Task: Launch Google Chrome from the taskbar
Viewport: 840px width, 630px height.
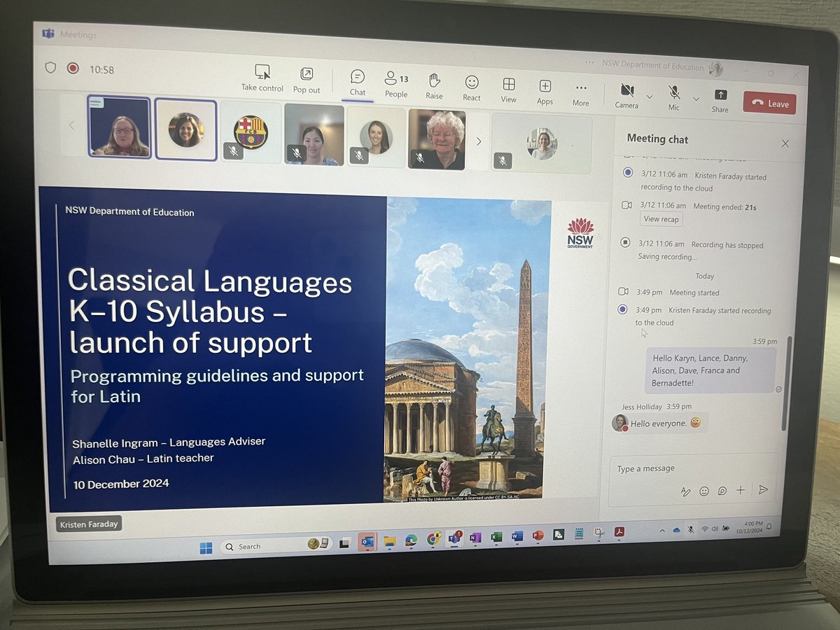Action: [x=433, y=539]
